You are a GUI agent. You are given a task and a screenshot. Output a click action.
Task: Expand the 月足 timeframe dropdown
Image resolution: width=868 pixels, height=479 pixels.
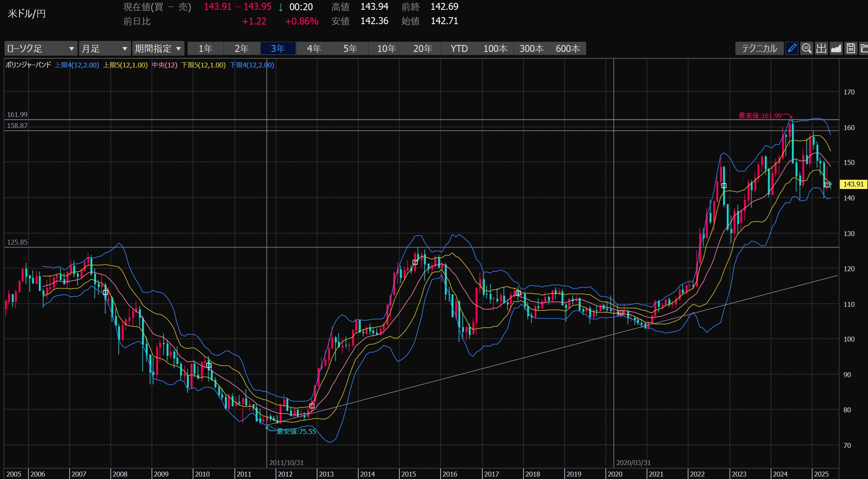click(105, 48)
